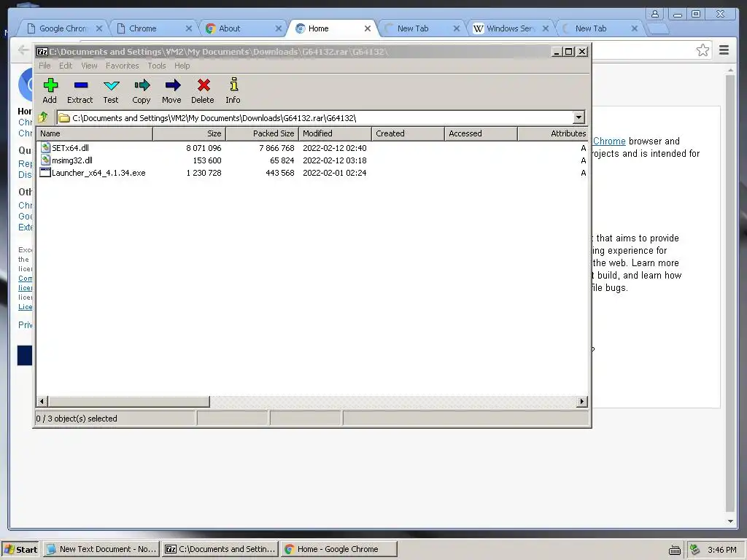Screen dimensions: 747x560
Task: Click the 7-Zip taskbar button
Action: point(220,549)
